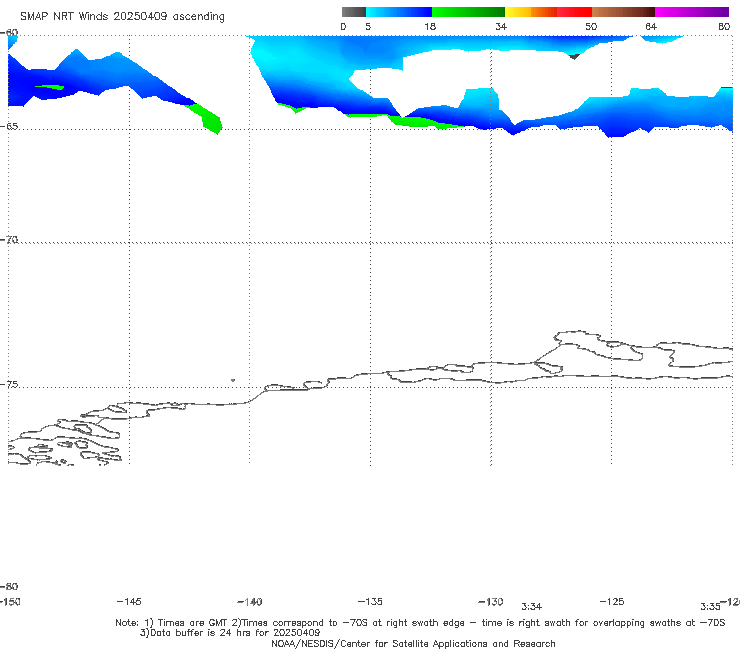Click the brown 50-64 color bar segment
740x650 pixels.
(623, 12)
